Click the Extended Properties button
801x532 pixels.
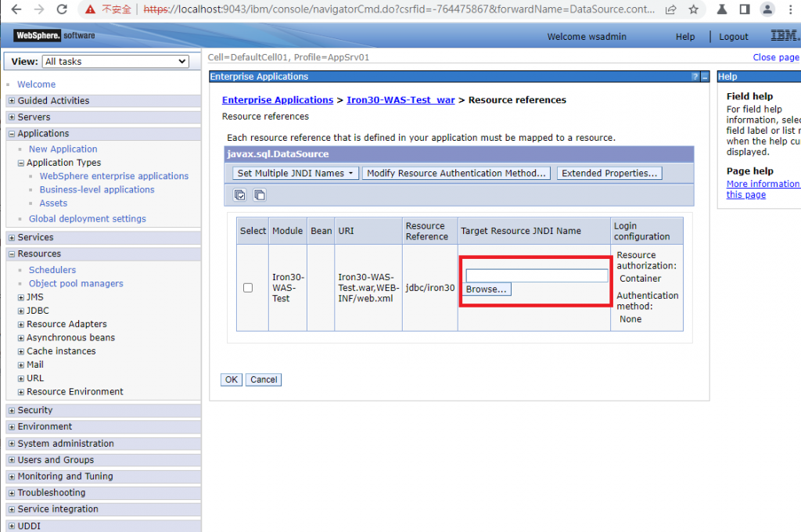click(609, 173)
